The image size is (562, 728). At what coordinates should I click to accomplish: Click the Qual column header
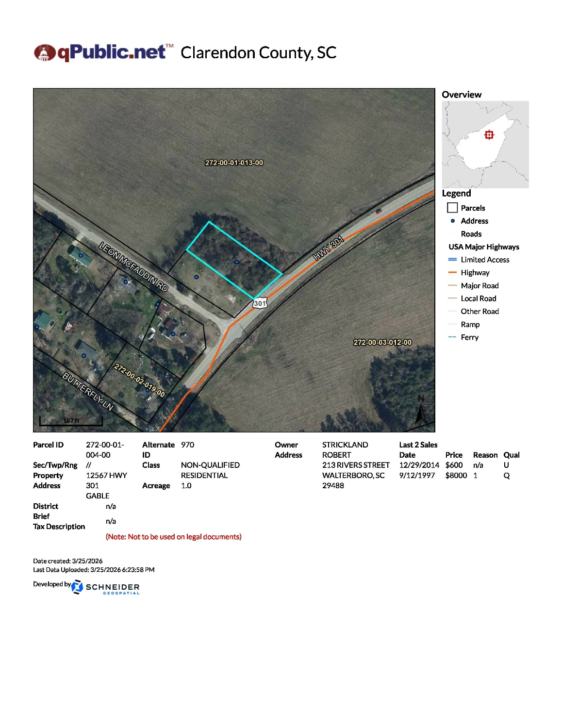(512, 455)
